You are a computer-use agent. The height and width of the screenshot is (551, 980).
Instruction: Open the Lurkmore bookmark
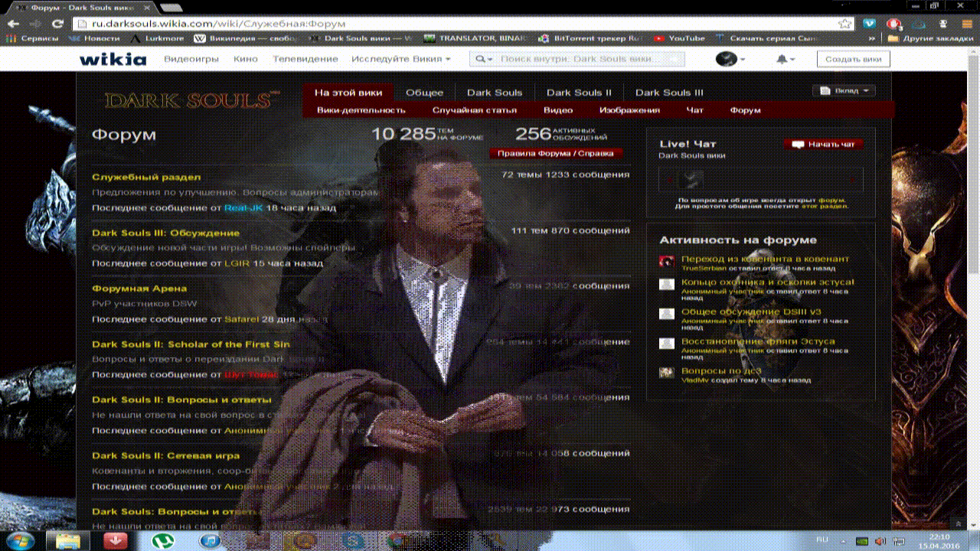159,38
